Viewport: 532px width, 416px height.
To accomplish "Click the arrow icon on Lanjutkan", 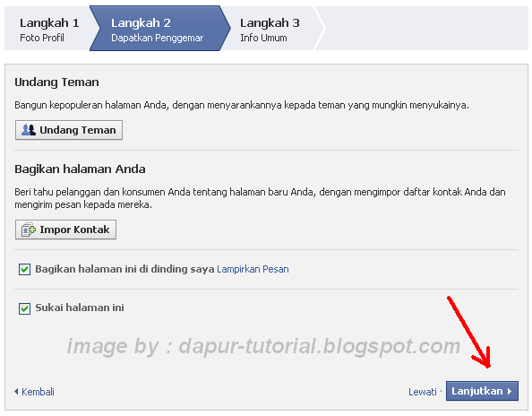I will tap(510, 391).
